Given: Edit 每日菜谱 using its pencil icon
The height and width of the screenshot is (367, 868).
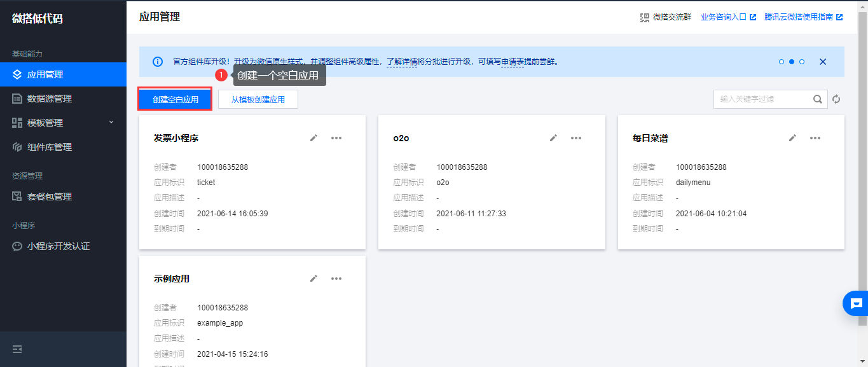Looking at the screenshot, I should click(x=792, y=138).
